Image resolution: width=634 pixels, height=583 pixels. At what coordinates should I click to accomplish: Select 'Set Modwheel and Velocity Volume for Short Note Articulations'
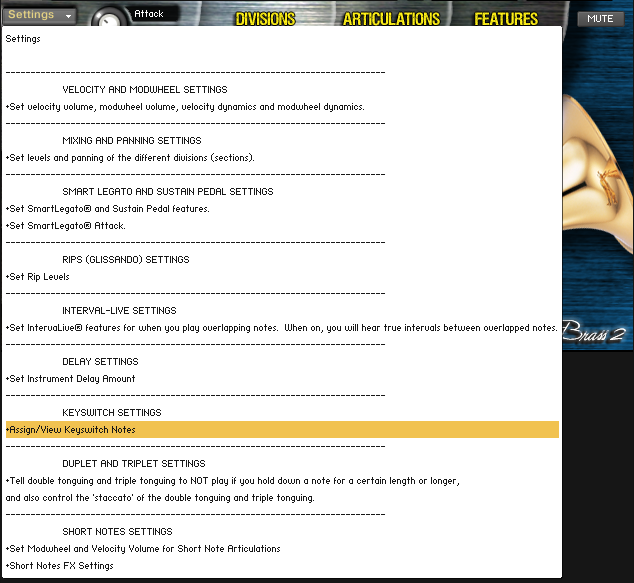click(282, 548)
